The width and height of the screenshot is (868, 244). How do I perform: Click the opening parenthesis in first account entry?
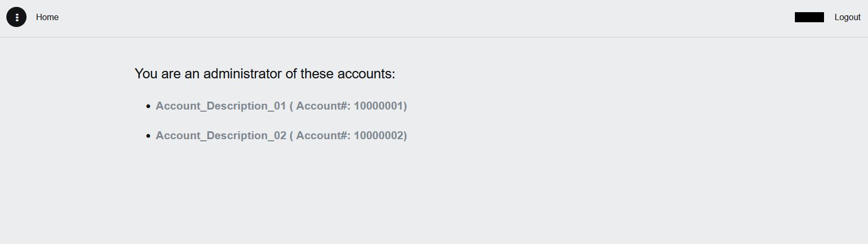click(291, 106)
